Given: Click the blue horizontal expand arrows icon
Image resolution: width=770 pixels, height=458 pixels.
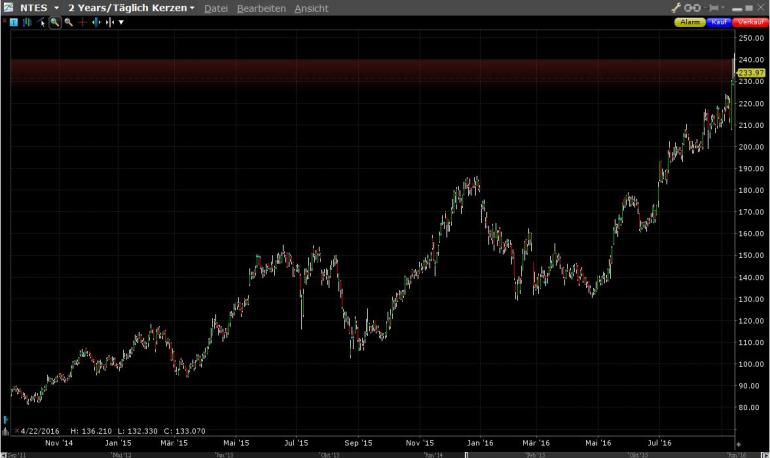Looking at the screenshot, I should click(x=96, y=22).
